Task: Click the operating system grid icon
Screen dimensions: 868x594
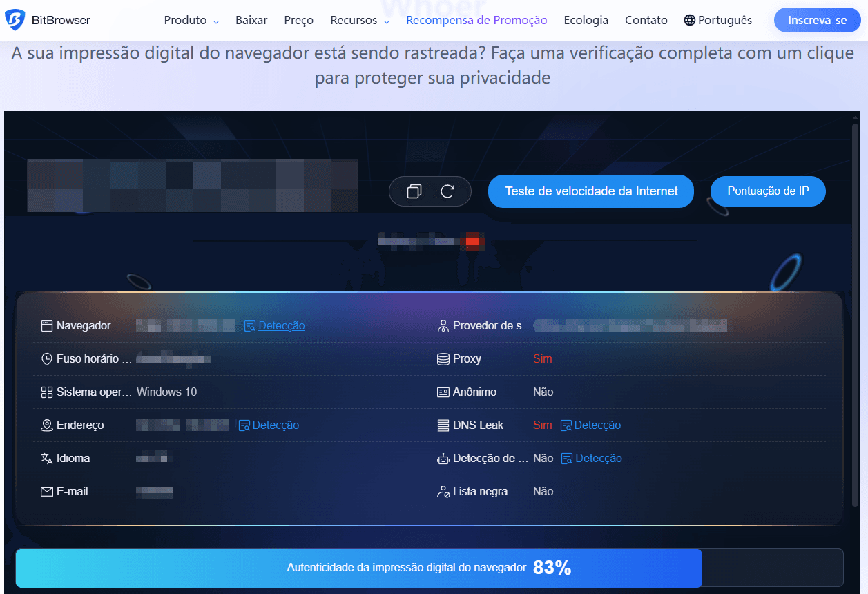Action: click(x=47, y=392)
